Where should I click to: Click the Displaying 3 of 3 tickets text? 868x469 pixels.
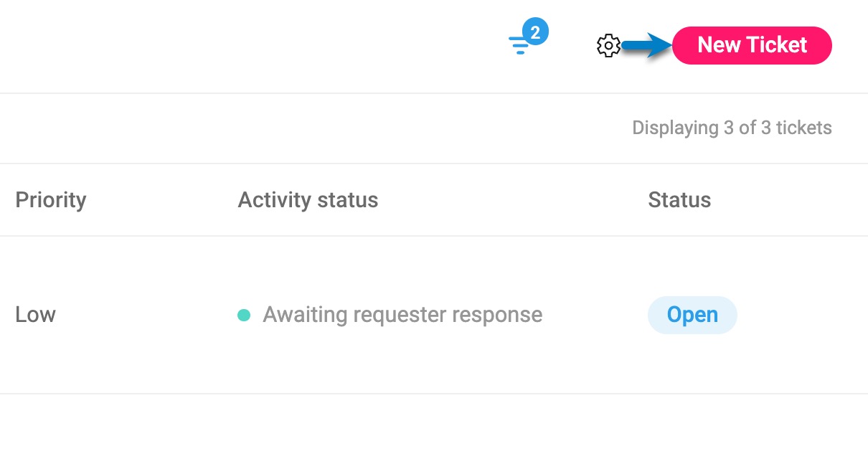coord(732,128)
